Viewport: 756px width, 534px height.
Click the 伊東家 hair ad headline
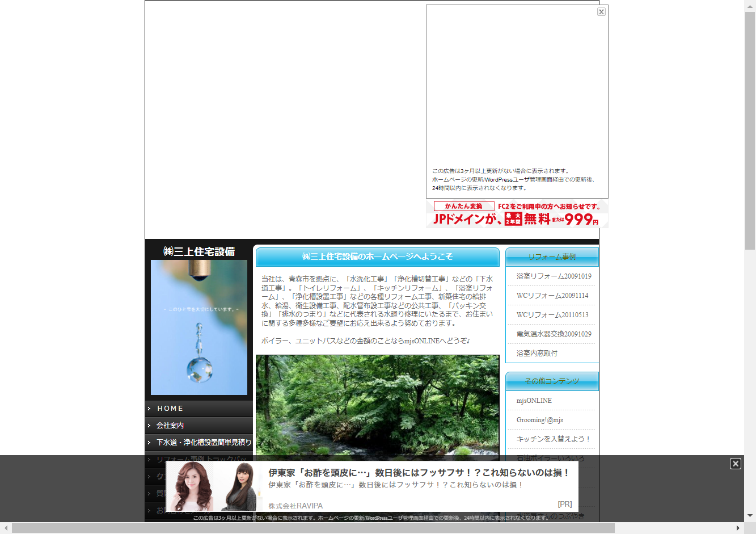point(419,473)
